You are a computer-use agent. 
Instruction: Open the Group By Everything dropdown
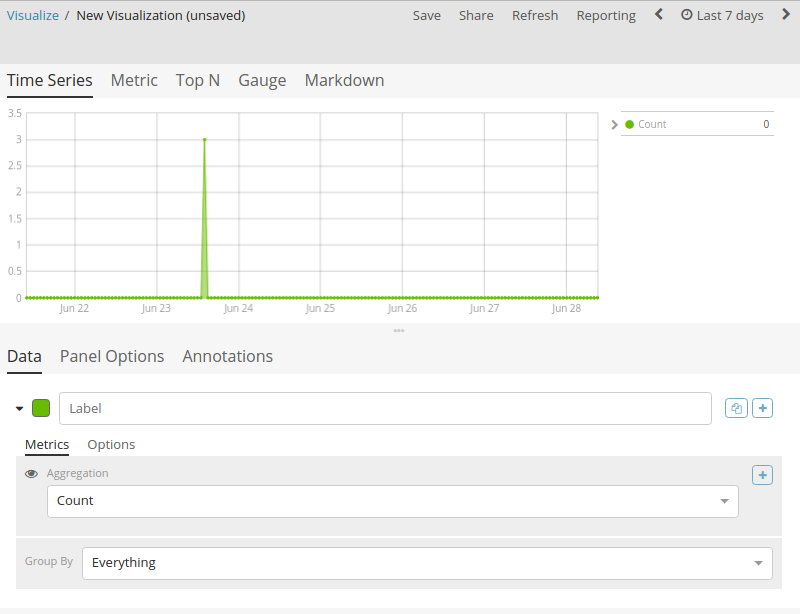coord(427,563)
